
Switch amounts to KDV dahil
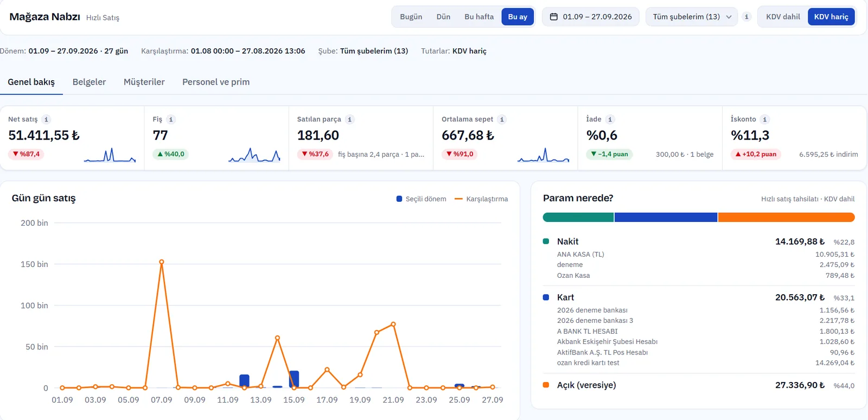point(783,17)
